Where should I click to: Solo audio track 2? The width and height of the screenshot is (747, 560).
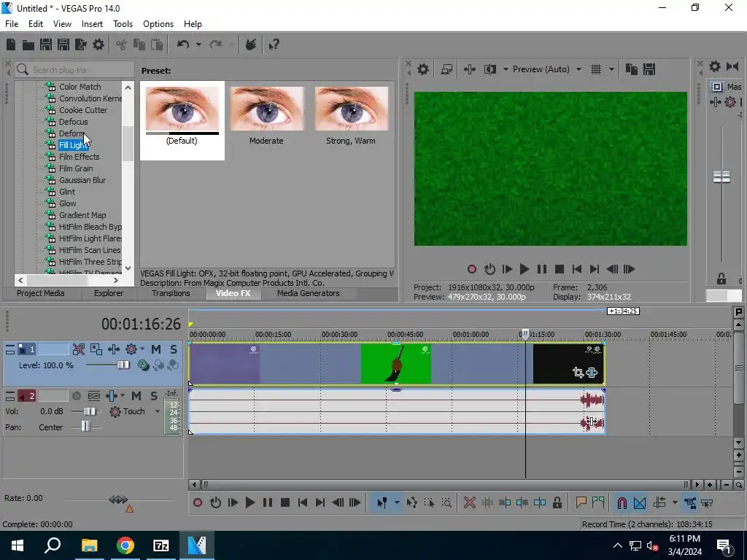click(x=154, y=396)
